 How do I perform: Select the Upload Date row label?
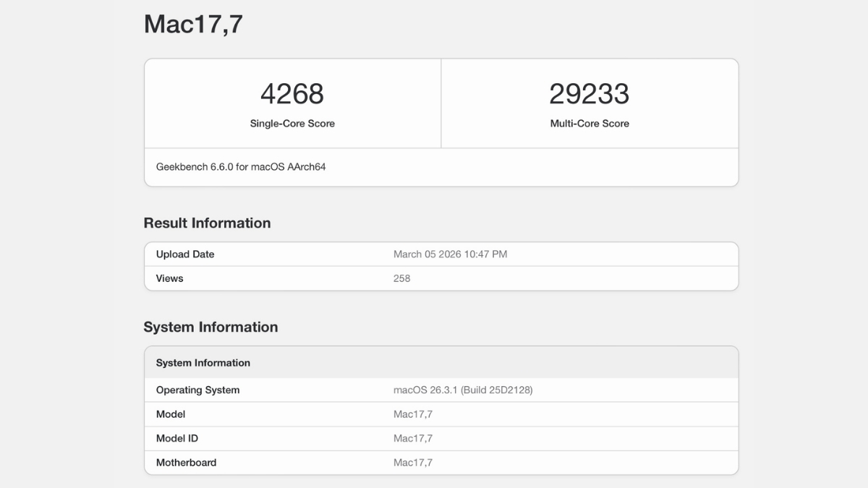[x=185, y=254]
